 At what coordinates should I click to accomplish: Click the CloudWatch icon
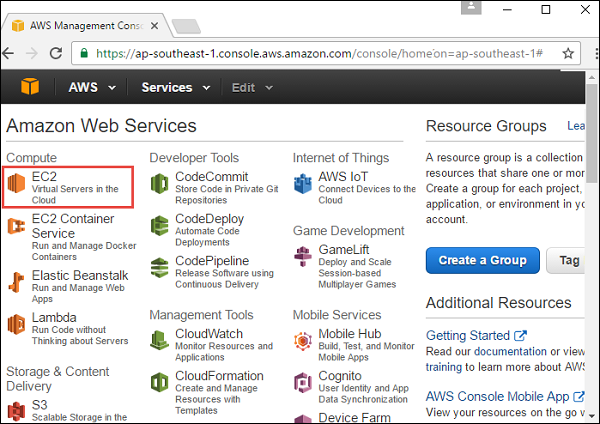click(x=160, y=342)
